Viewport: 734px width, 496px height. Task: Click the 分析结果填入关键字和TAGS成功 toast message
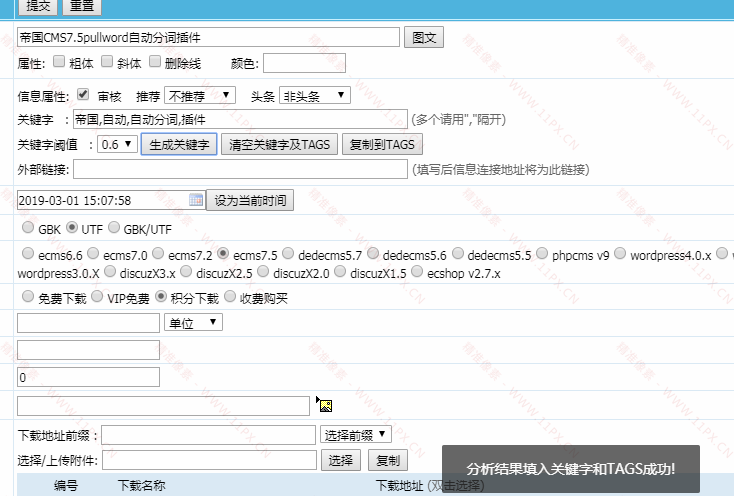click(571, 468)
